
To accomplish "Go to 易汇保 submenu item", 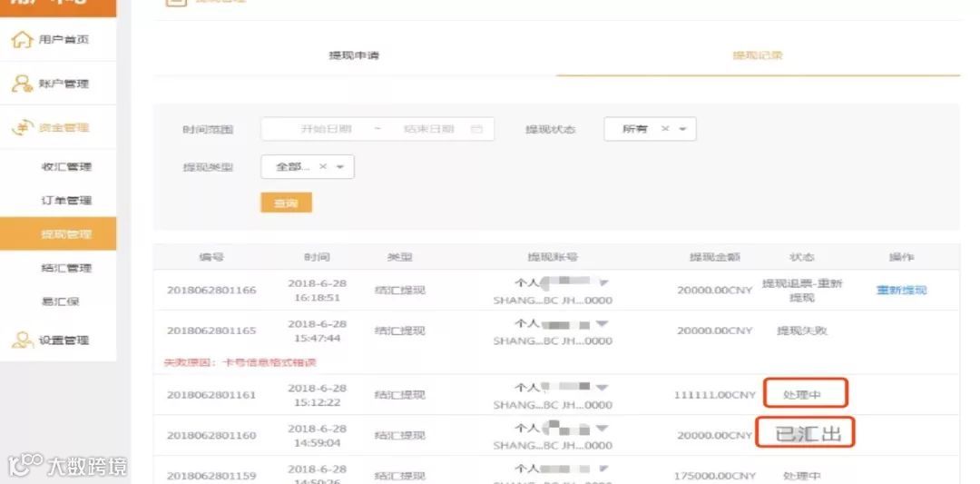I will point(60,302).
